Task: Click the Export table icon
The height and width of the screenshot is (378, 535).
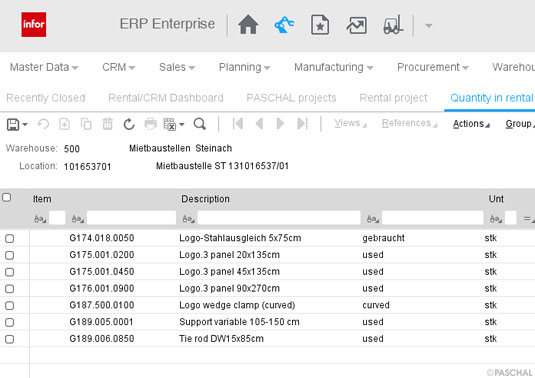Action: click(x=170, y=124)
